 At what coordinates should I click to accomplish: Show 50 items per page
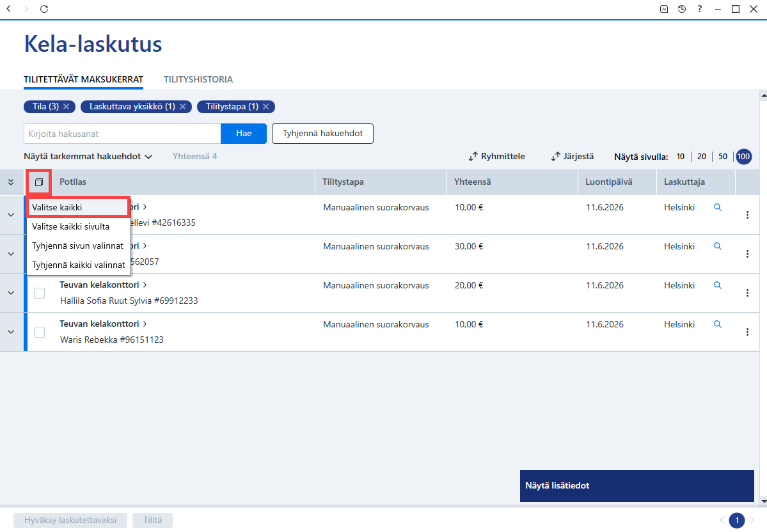click(723, 157)
